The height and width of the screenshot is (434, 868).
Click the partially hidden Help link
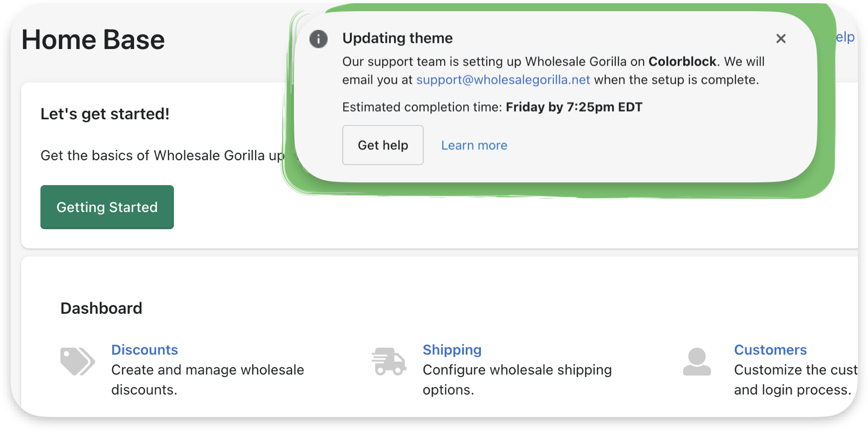pos(845,37)
